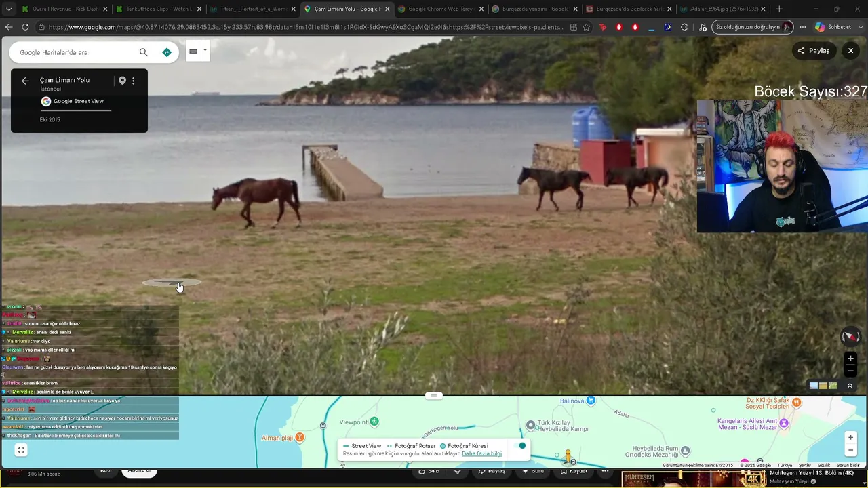The image size is (868, 488).
Task: Switch to the burgazada yangını Google tab
Action: pyautogui.click(x=534, y=9)
